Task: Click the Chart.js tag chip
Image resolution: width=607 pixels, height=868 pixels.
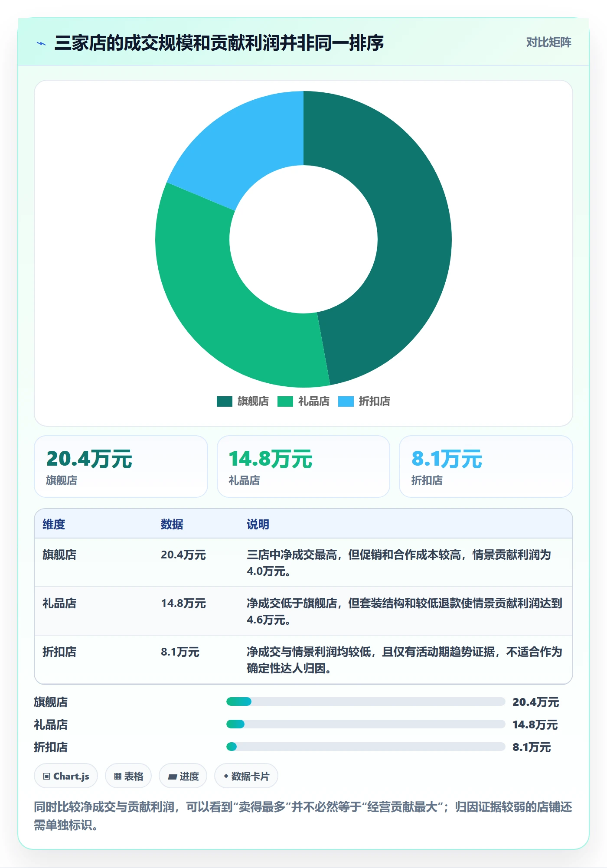Action: (66, 776)
